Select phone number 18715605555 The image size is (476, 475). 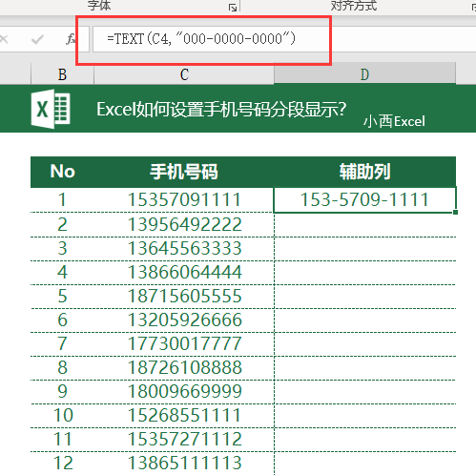(184, 296)
